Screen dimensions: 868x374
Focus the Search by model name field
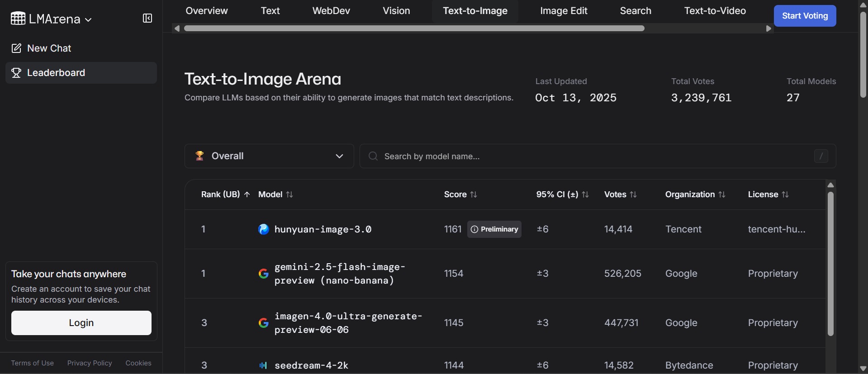tap(598, 156)
